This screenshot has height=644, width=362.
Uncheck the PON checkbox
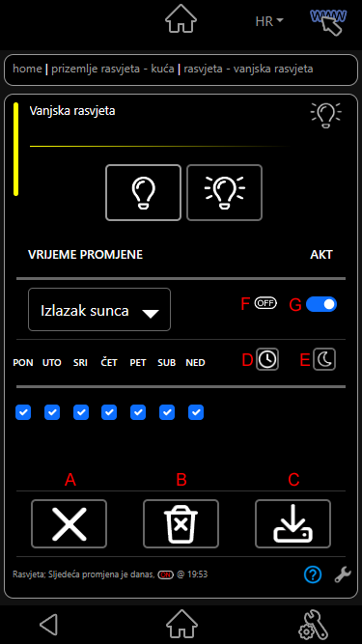tap(23, 412)
